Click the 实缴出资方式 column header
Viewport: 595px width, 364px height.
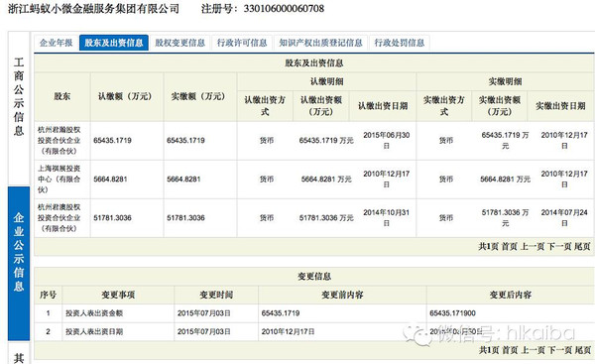point(444,106)
